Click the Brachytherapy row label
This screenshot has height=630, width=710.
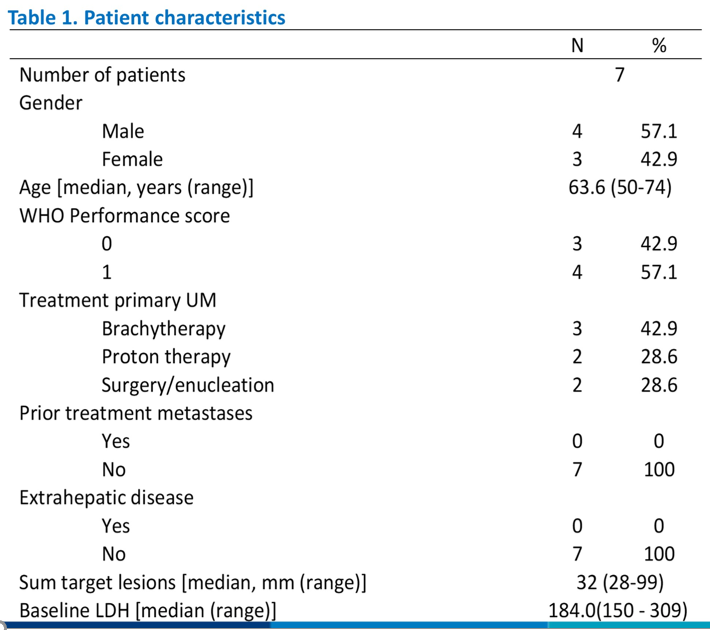163,328
